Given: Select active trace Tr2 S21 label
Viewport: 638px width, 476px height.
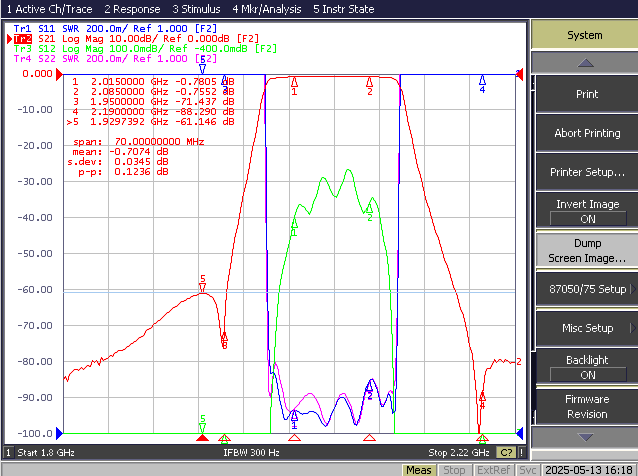Looking at the screenshot, I should (136, 39).
